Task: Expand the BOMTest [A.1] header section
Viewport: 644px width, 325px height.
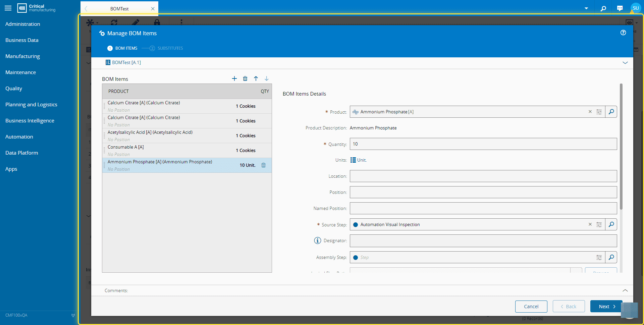Action: click(x=625, y=63)
